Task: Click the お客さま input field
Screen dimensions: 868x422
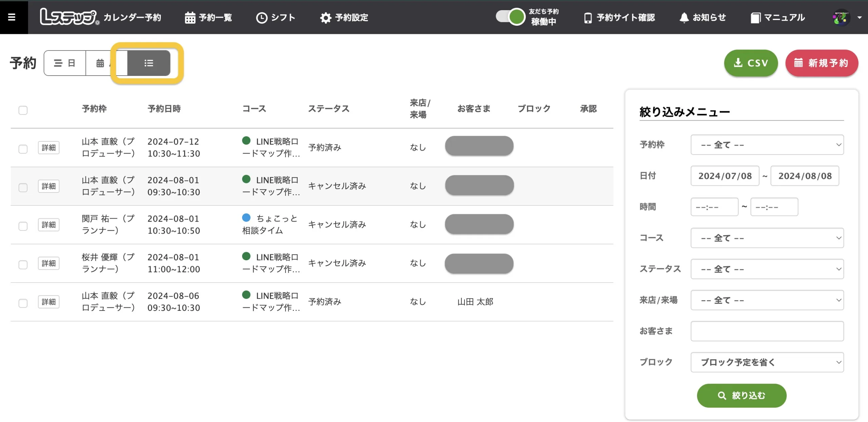Action: tap(769, 331)
